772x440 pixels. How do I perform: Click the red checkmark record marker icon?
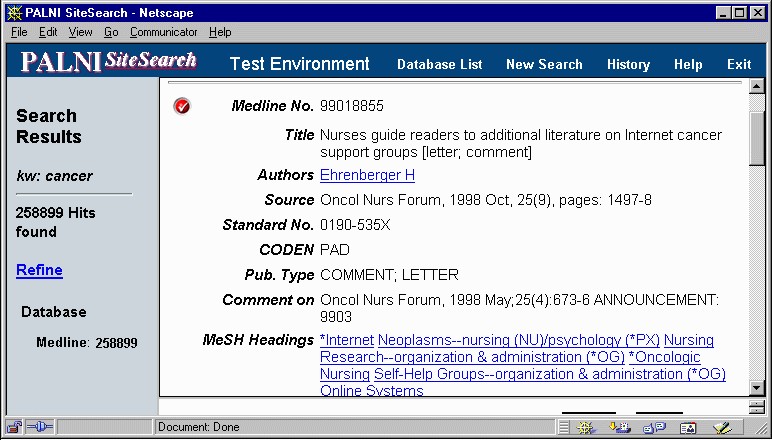182,106
